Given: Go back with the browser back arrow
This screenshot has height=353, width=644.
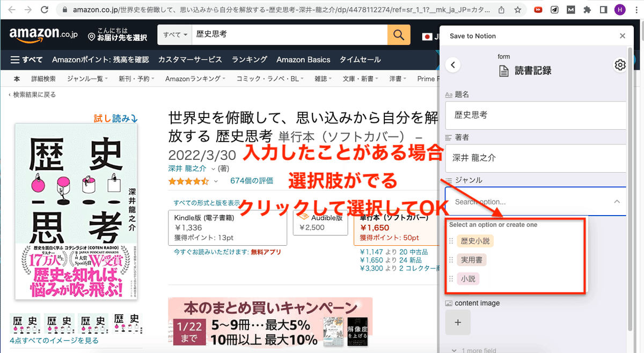Looking at the screenshot, I should pos(13,10).
